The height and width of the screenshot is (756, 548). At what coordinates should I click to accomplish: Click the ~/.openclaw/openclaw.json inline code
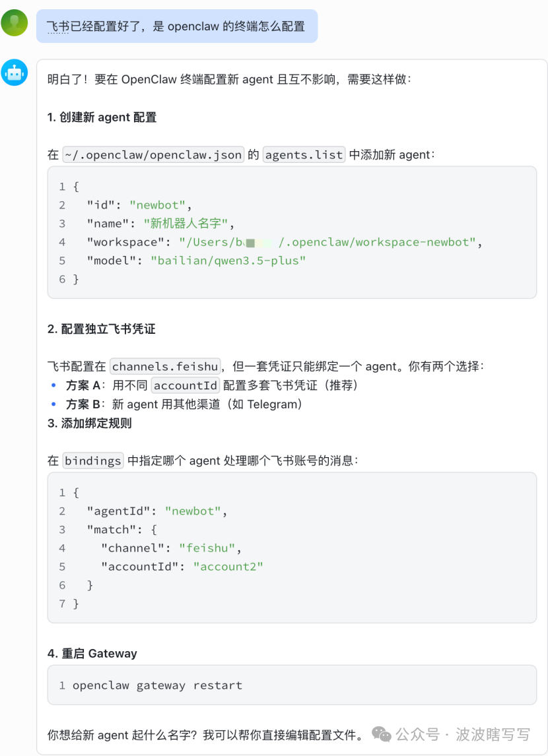153,154
